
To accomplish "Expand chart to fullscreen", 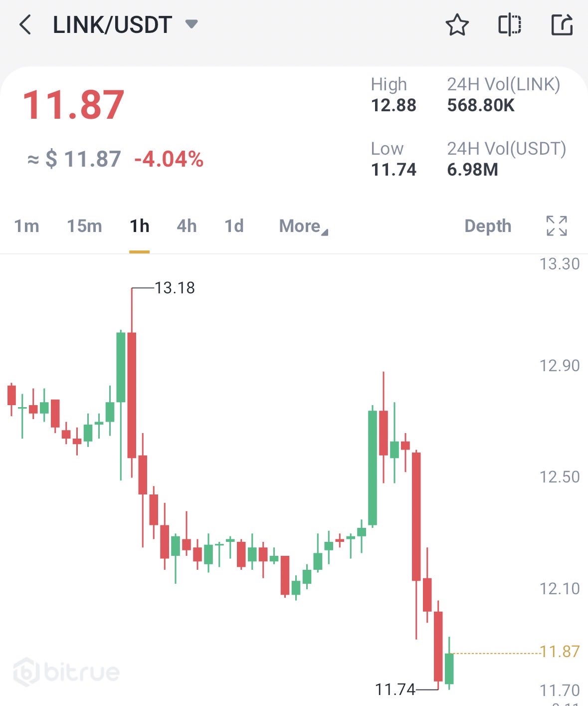I will point(557,226).
